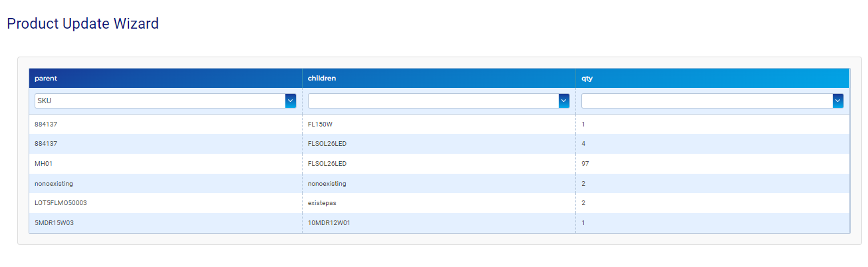Select the qty cell in existepas row
868x267 pixels.
coord(583,203)
